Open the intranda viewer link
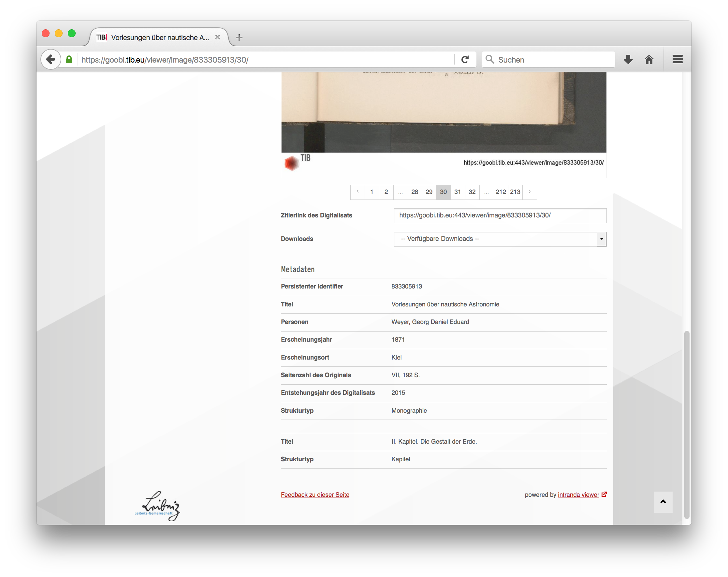Viewport: 728px width, 577px height. pyautogui.click(x=578, y=495)
